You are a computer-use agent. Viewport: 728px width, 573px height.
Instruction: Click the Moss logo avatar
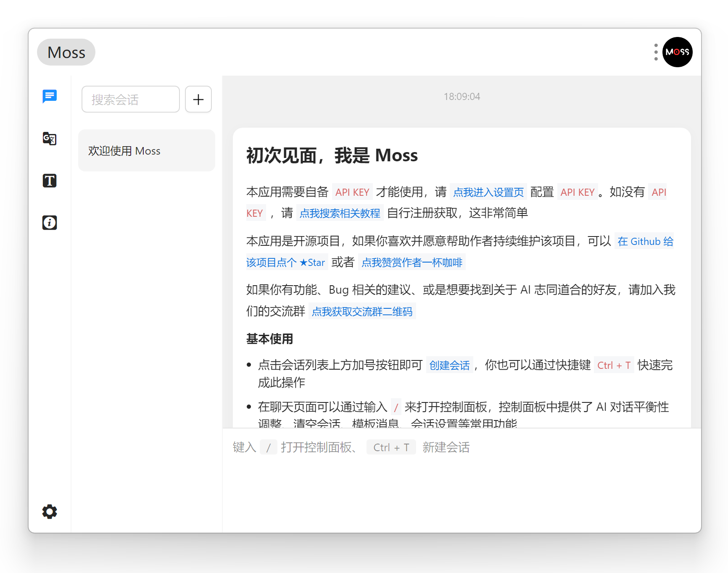tap(677, 52)
